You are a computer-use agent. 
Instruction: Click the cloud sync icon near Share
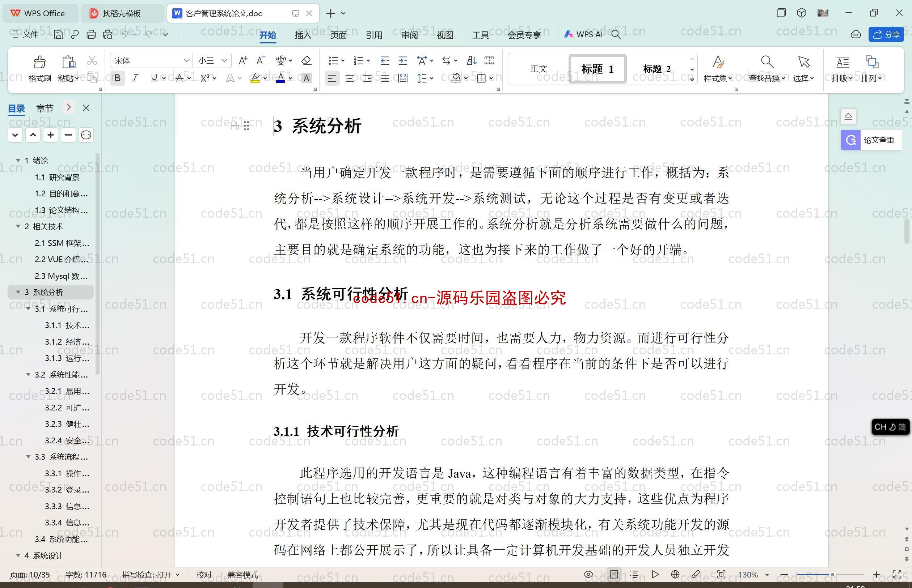pos(856,34)
